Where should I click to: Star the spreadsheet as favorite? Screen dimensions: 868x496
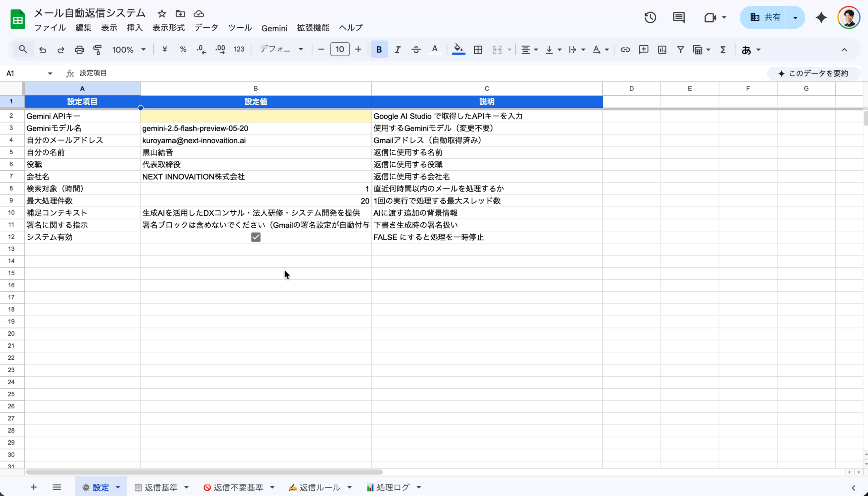click(x=162, y=14)
